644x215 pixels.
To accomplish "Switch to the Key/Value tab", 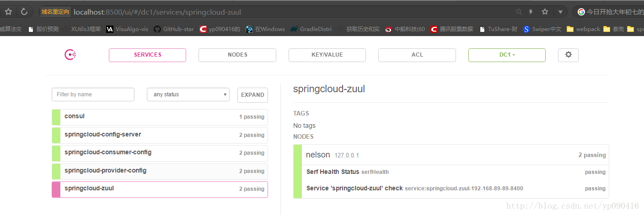I will pos(327,55).
